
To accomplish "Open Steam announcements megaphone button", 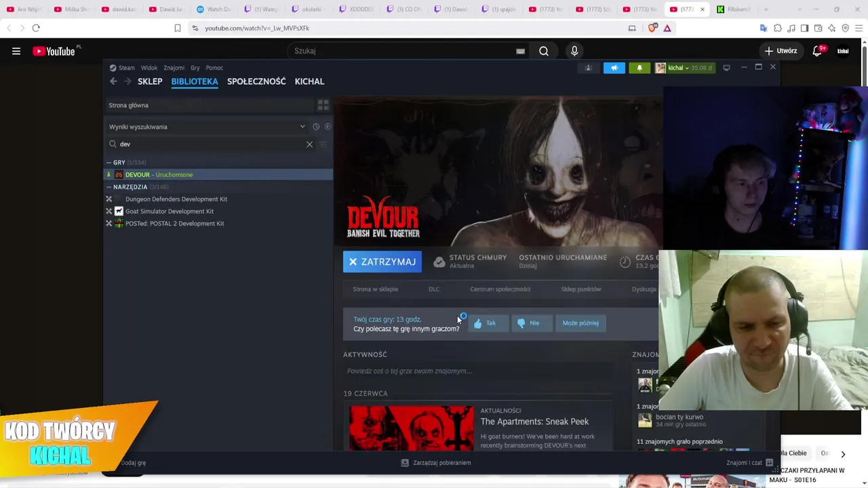I will (x=614, y=68).
